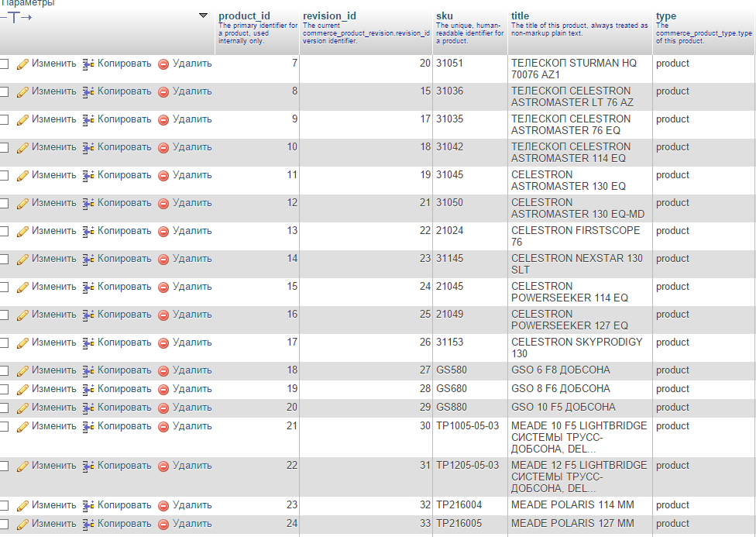
Task: Click the copy icon for product_id 11
Action: 88,176
